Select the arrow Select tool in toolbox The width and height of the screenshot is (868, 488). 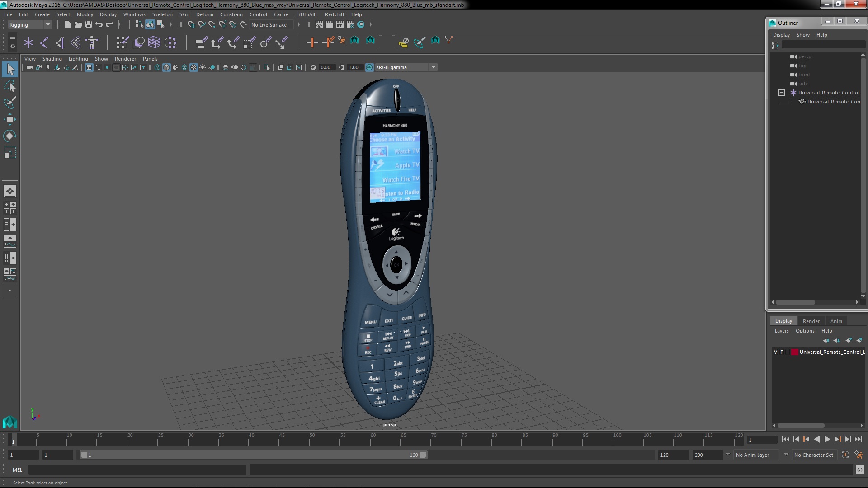pyautogui.click(x=10, y=69)
